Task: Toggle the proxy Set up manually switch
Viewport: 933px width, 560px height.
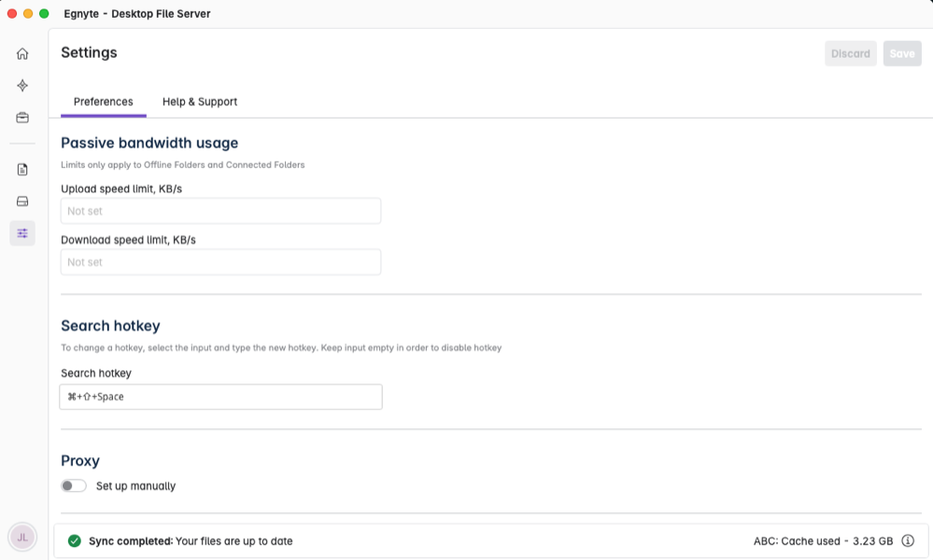Action: tap(74, 485)
